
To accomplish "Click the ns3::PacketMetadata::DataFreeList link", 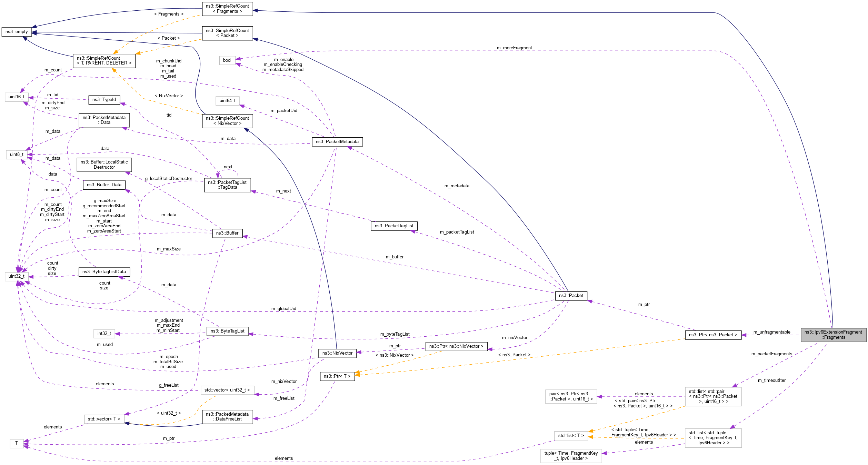I will click(x=227, y=417).
